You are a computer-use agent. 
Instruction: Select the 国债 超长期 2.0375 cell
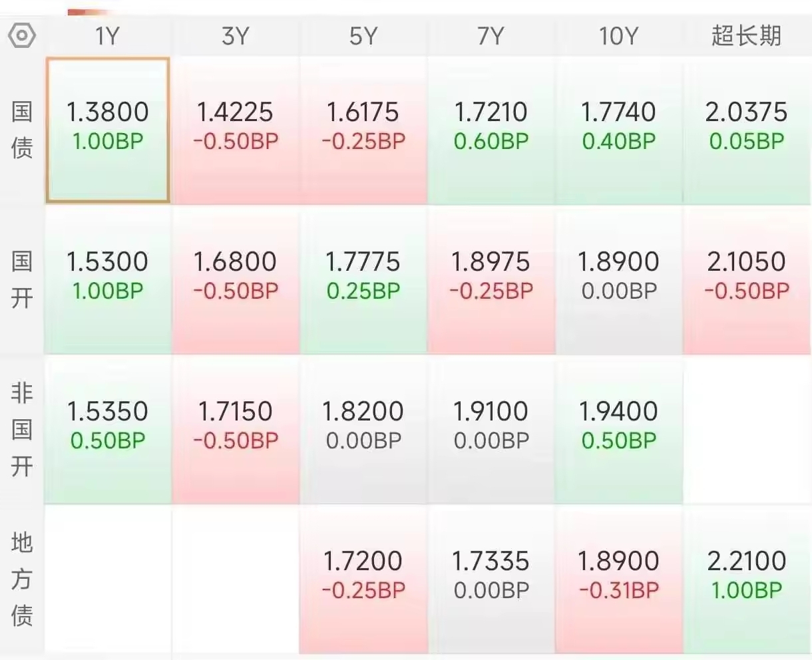click(747, 130)
